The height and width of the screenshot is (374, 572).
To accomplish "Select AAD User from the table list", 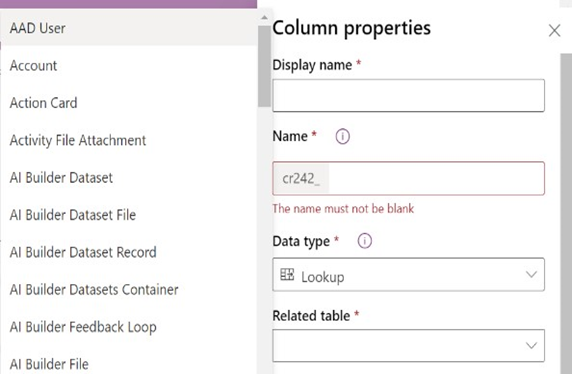I will [x=128, y=28].
